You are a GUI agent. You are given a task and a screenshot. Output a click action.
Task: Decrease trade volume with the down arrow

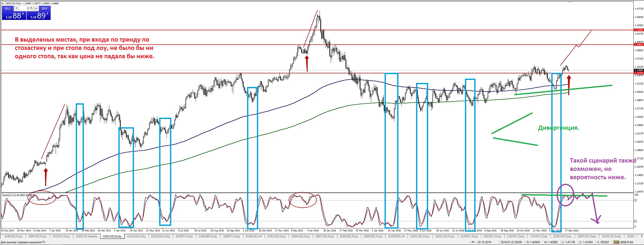click(16, 8)
